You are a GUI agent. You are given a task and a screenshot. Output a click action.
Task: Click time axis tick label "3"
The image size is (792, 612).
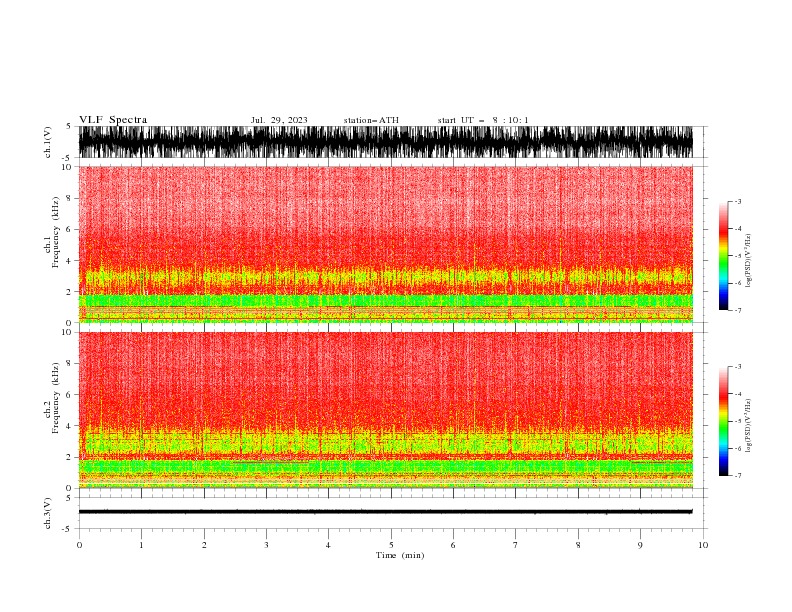(x=266, y=545)
